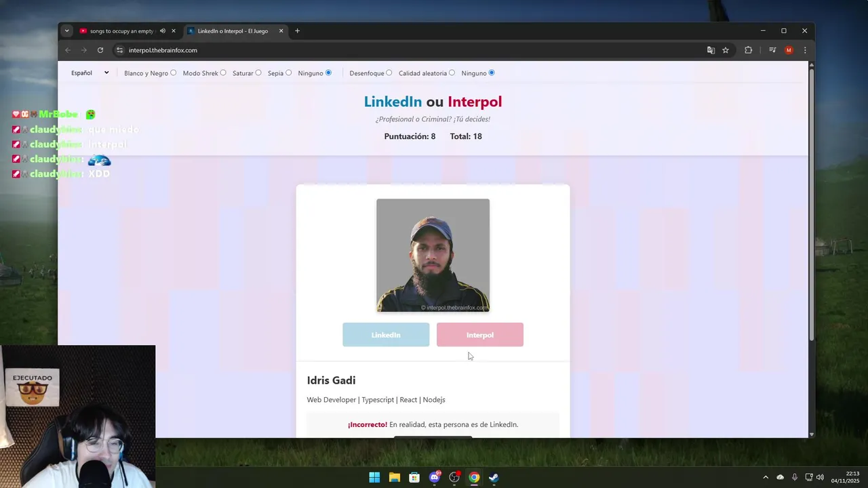Show hidden system tray icons
The image size is (868, 488).
pos(766,477)
